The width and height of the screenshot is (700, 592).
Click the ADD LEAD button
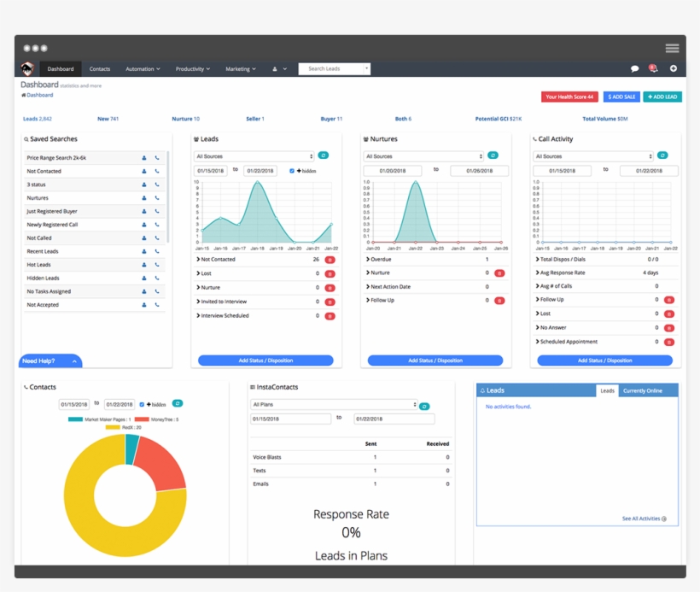click(x=662, y=97)
